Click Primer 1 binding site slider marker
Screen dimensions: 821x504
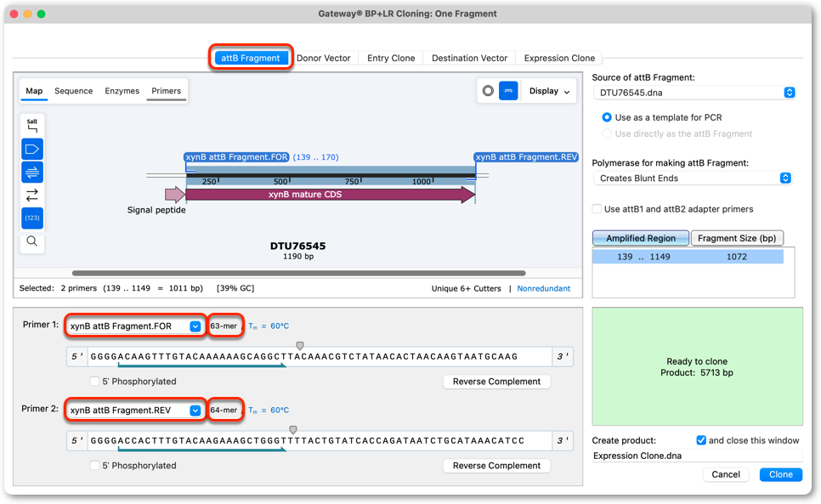click(x=300, y=345)
